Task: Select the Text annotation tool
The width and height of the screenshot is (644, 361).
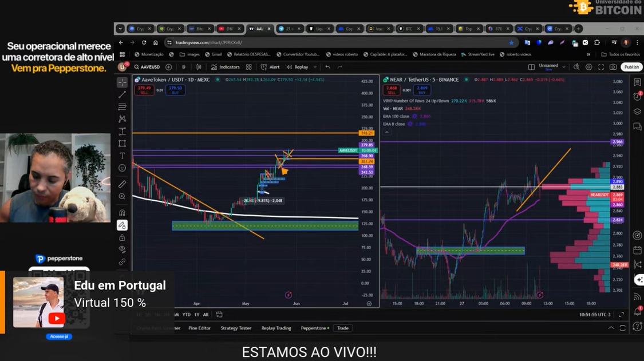Action: (121, 154)
